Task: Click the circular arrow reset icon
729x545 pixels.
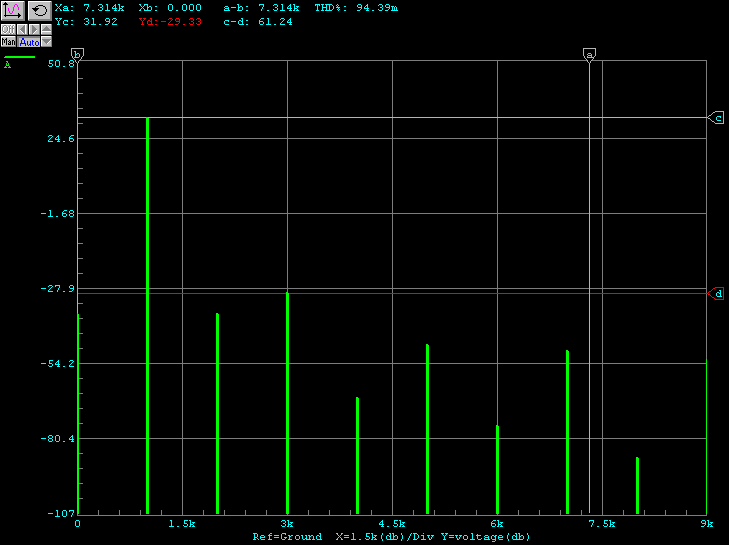Action: (x=39, y=10)
